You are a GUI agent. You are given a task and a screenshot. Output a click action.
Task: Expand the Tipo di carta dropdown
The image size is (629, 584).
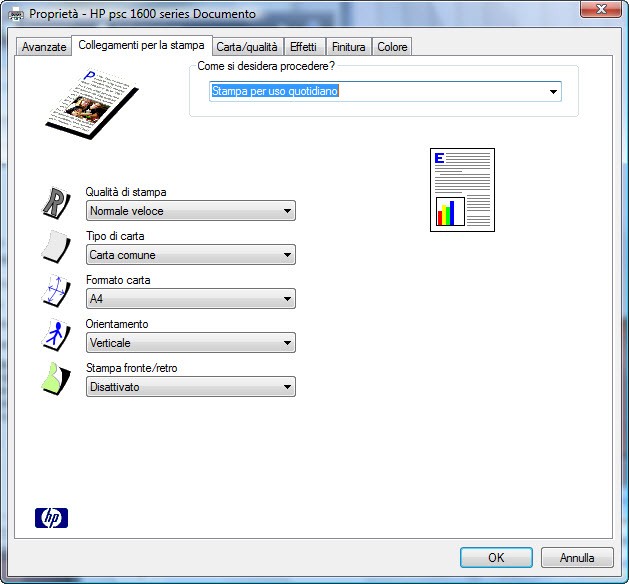[191, 255]
